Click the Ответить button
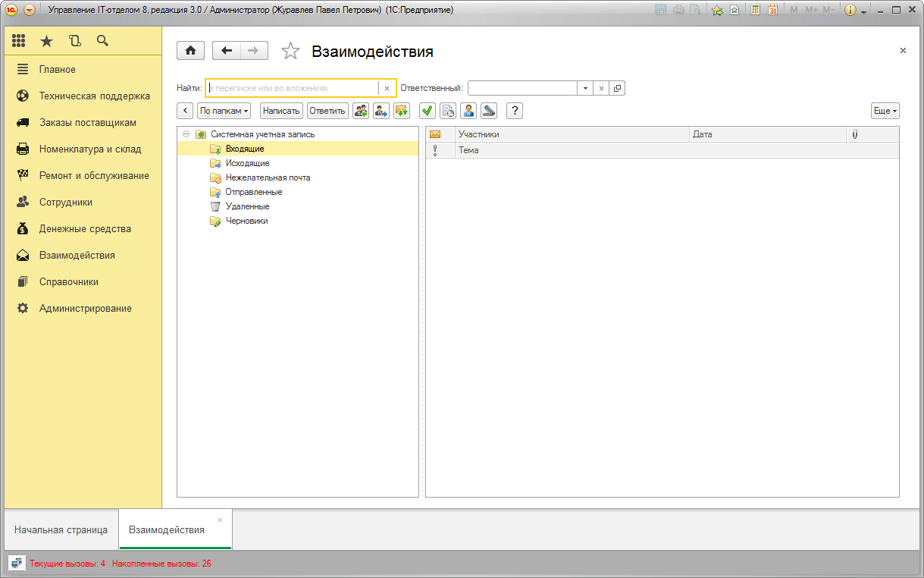924x578 pixels. point(327,111)
